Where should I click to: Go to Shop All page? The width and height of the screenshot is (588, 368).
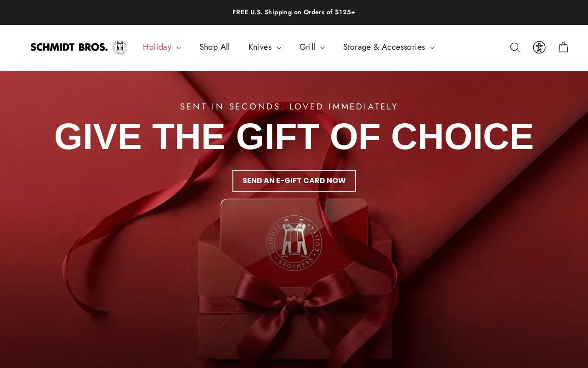(x=215, y=47)
